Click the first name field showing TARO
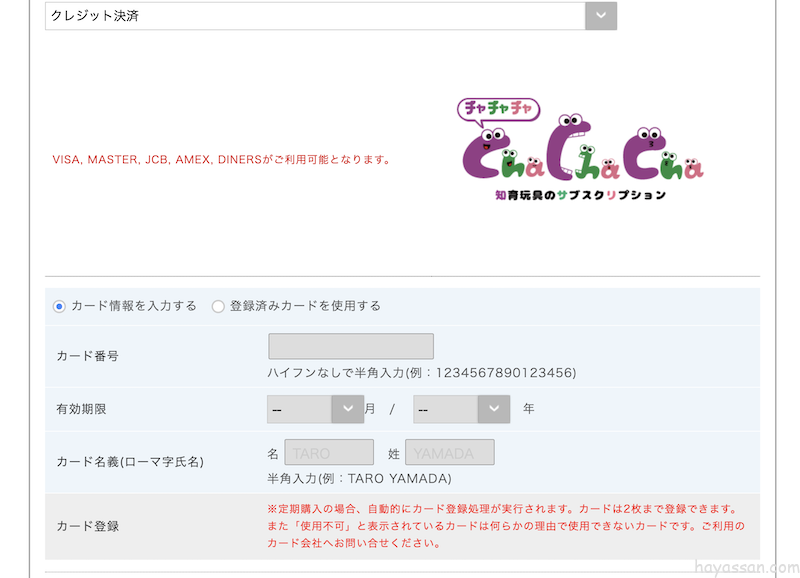The image size is (800, 578). coord(329,453)
